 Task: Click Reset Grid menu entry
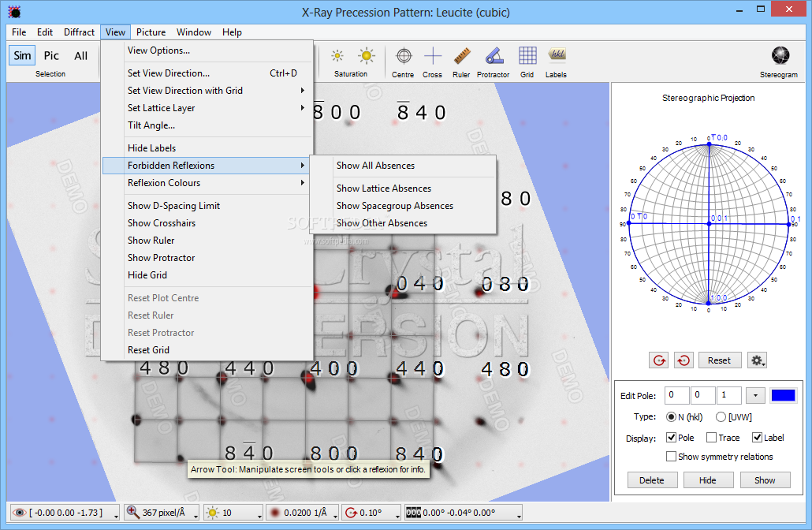207,350
